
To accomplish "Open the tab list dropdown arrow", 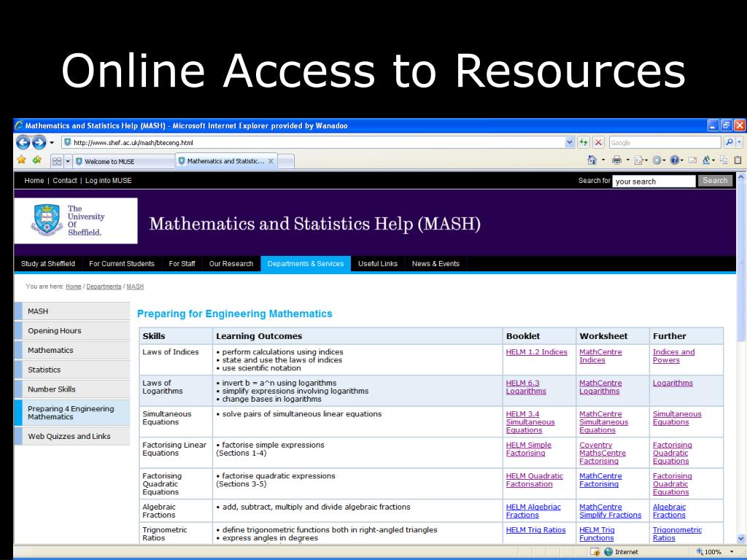I will point(68,161).
